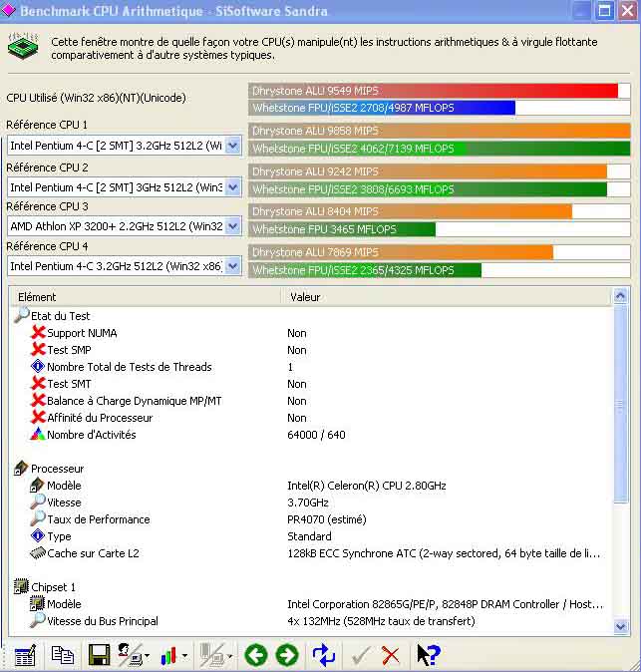Click the Valeur column header

coord(446,296)
